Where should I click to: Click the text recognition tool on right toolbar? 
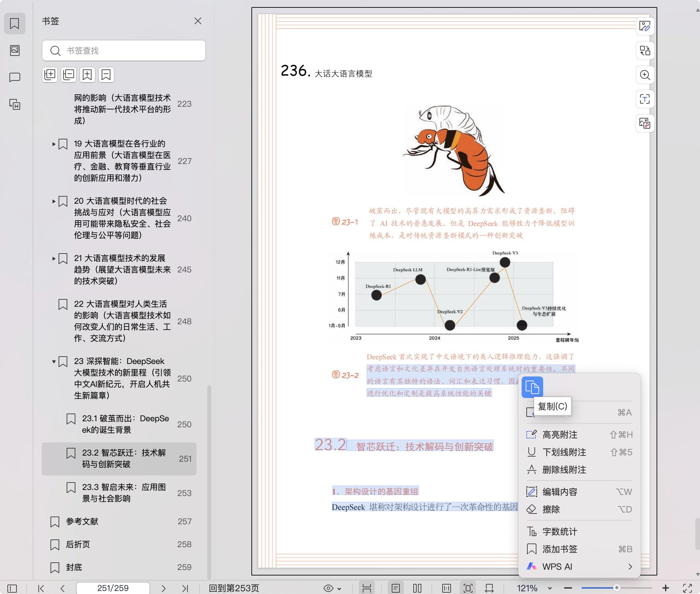click(x=644, y=99)
